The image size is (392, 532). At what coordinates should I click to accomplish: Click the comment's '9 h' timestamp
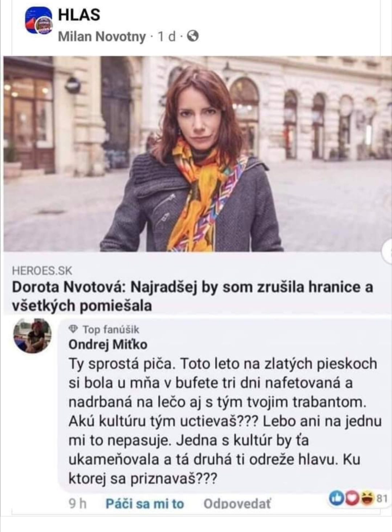point(77,504)
